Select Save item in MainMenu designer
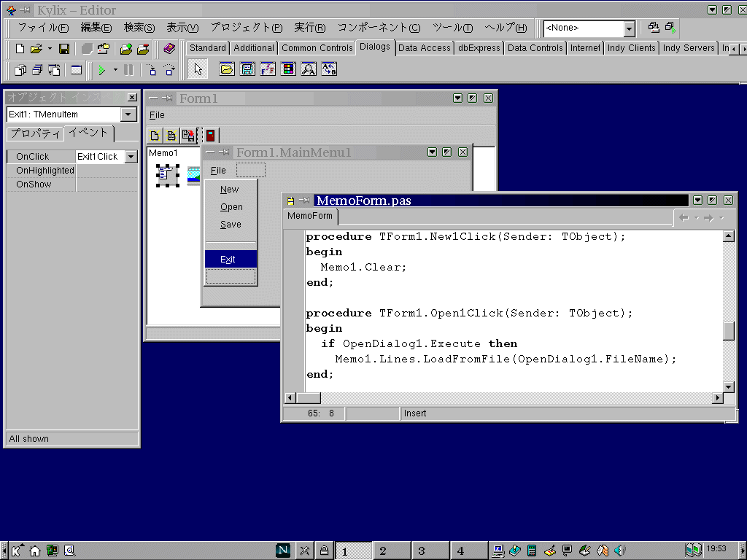The image size is (747, 560). pos(231,225)
